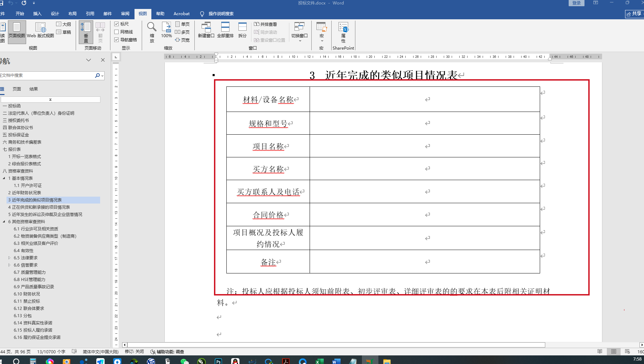
Task: Switch to Web layout in status bar
Action: (627, 352)
